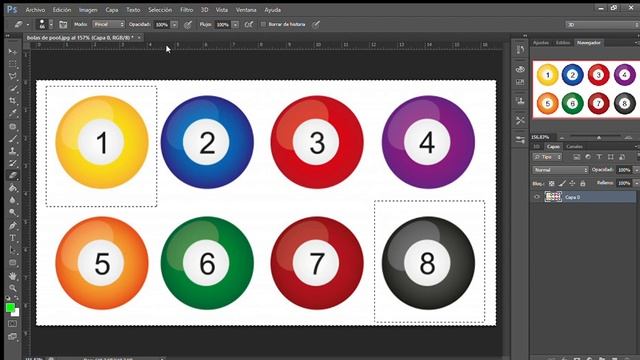This screenshot has width=640, height=360.
Task: Select the Zoom tool
Action: pos(13,288)
